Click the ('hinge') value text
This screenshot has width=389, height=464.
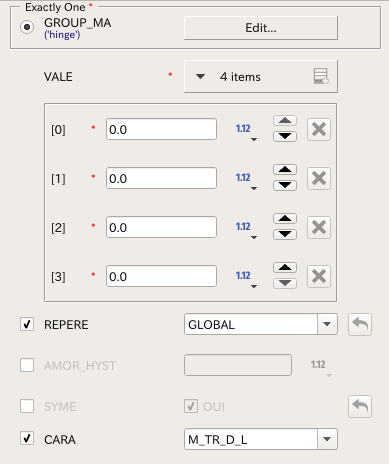tap(62, 35)
